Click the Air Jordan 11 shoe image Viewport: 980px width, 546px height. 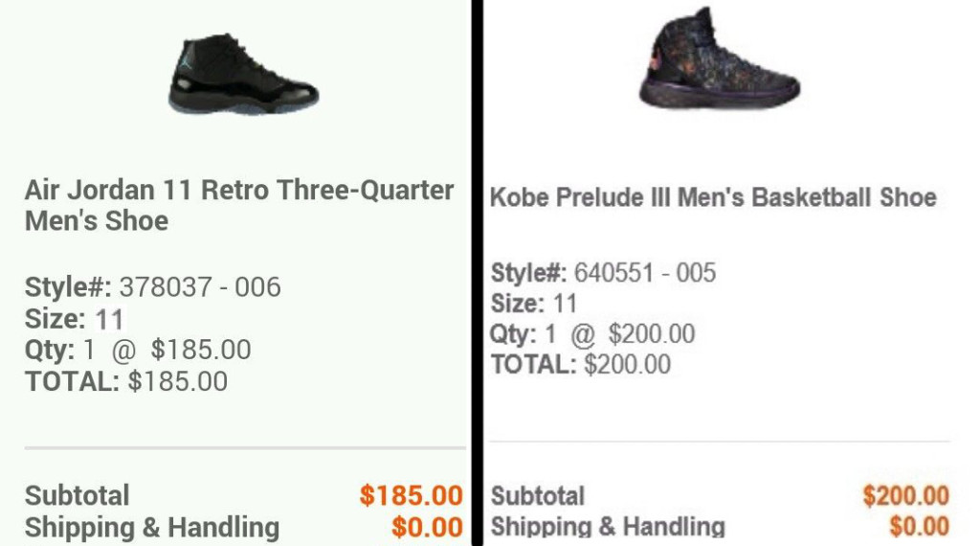point(244,75)
